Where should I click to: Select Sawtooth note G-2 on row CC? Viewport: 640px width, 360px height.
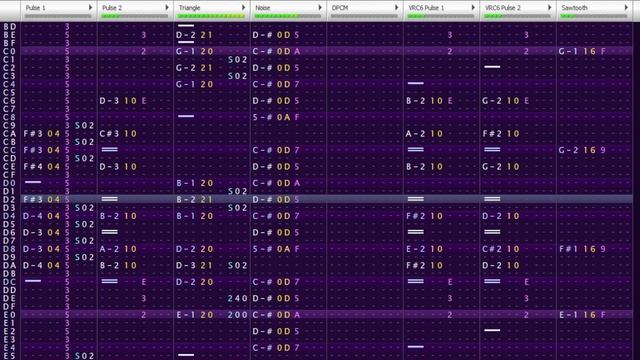click(568, 150)
